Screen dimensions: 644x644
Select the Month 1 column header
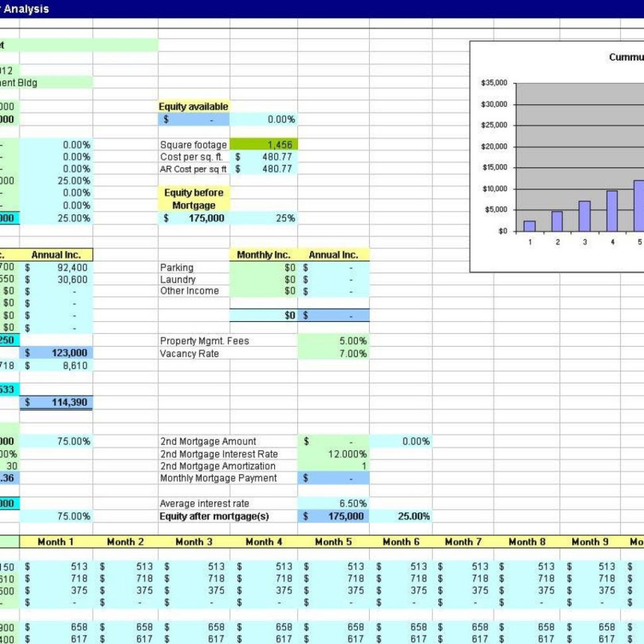pos(56,542)
